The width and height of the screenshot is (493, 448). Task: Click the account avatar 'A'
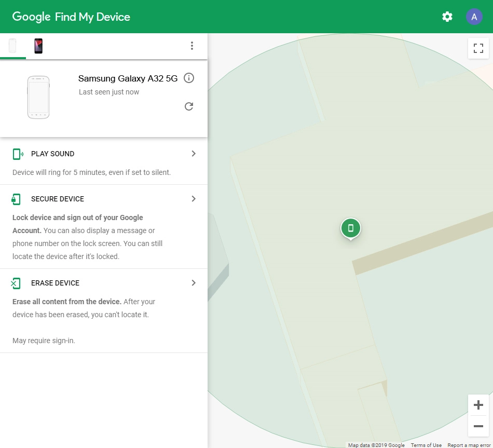coord(474,17)
